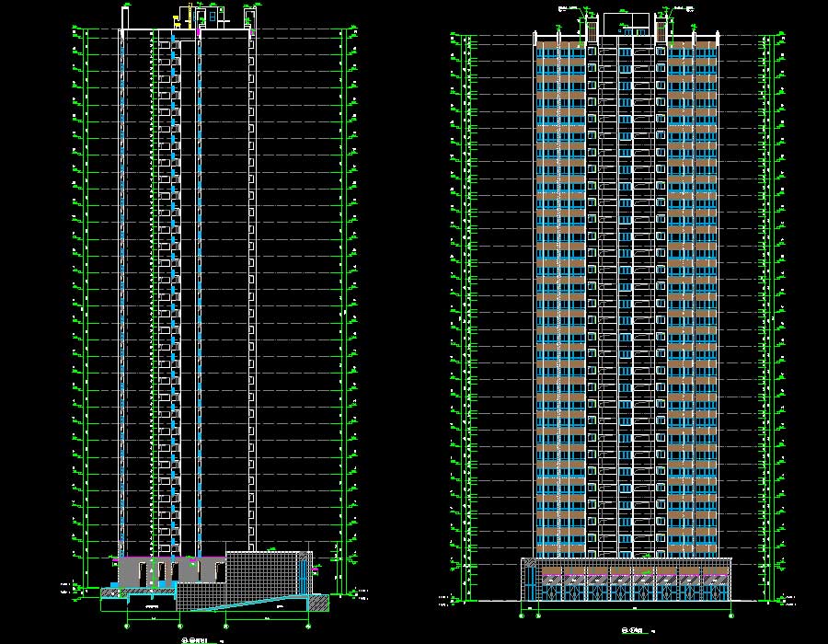Click the magenta marker at left section rooftop

click(198, 32)
